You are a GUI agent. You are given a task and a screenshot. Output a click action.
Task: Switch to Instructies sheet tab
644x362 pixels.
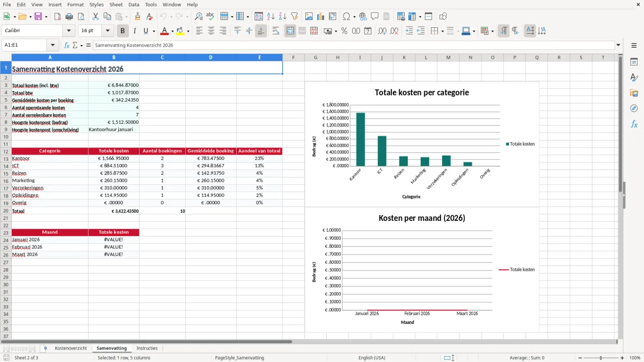coord(147,349)
